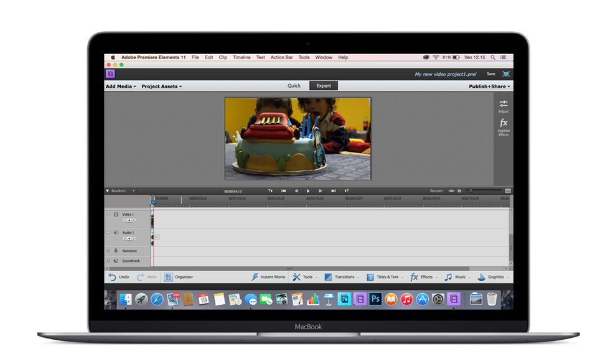
Task: Enter full screen with the monitor icon
Action: (505, 74)
